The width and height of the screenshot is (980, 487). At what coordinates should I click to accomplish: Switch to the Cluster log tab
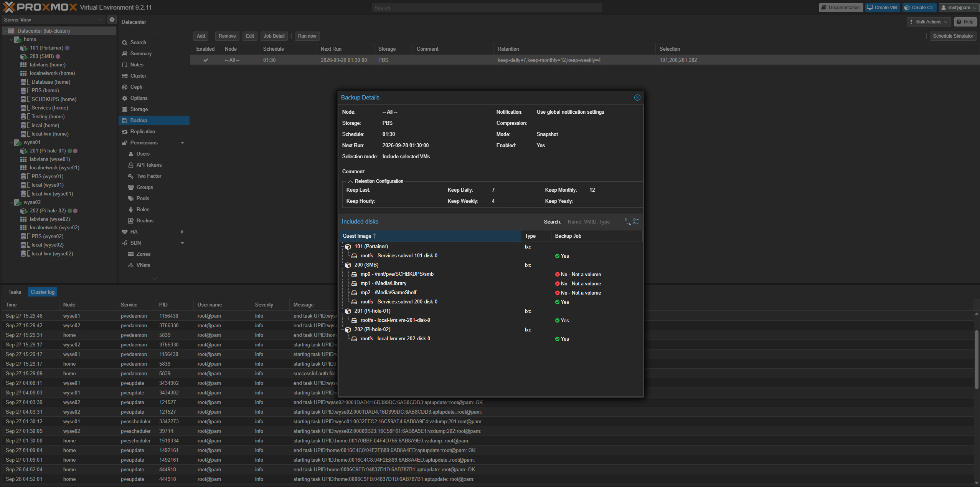click(x=43, y=292)
